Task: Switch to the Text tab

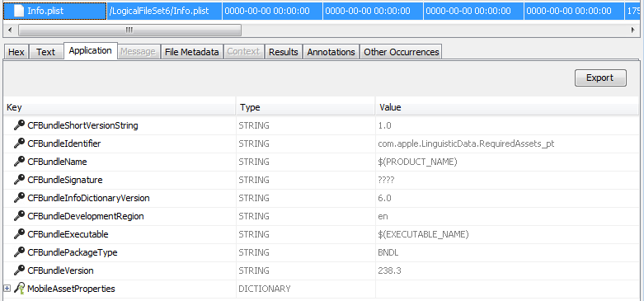Action: click(45, 52)
